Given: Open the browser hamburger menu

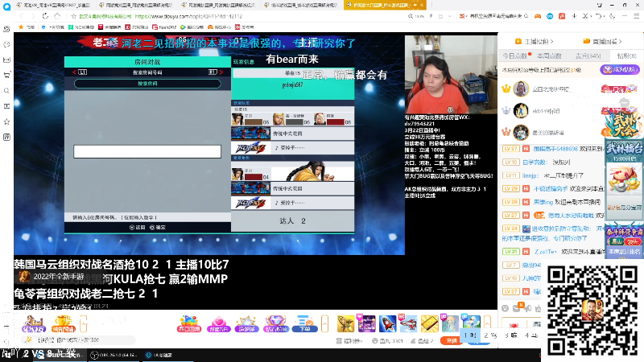Looking at the screenshot, I should [x=636, y=16].
